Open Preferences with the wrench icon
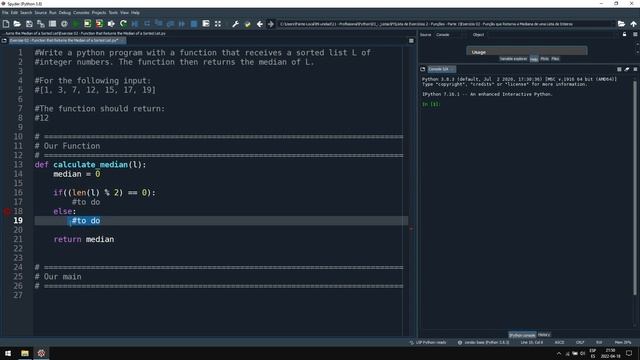The height and width of the screenshot is (360, 640). [236, 24]
